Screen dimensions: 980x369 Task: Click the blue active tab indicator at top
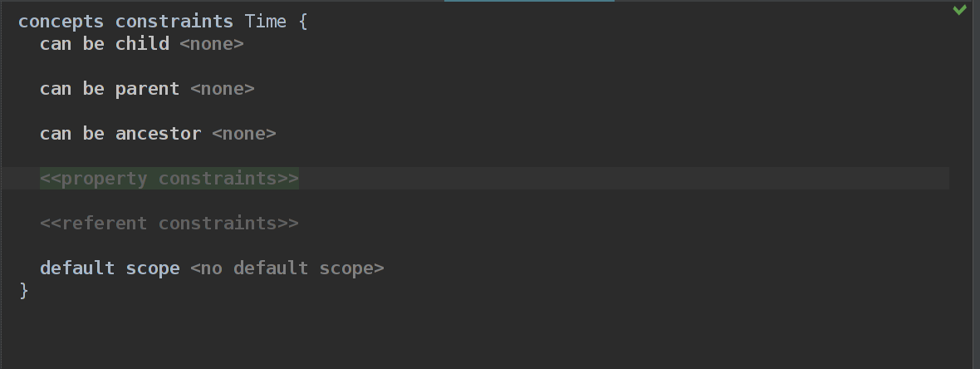(529, 2)
